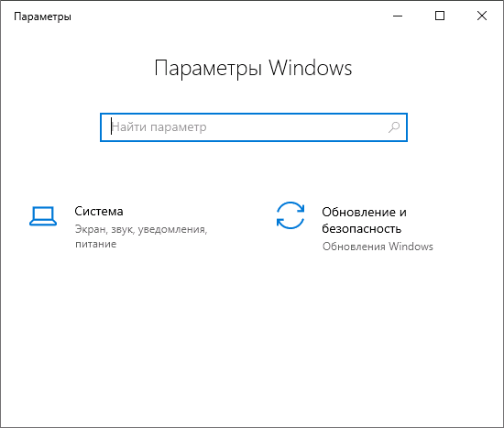Maximize the Параметры window
This screenshot has height=428, width=504.
[x=440, y=16]
